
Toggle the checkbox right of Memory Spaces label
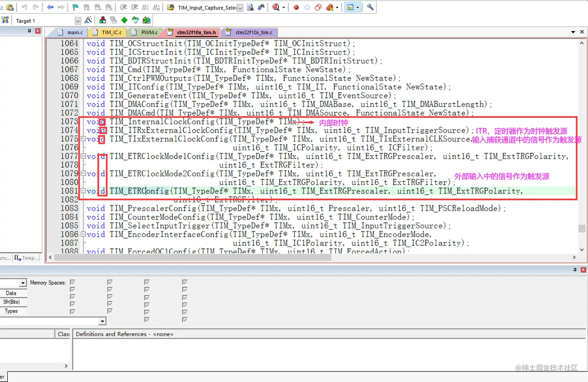[x=72, y=282]
